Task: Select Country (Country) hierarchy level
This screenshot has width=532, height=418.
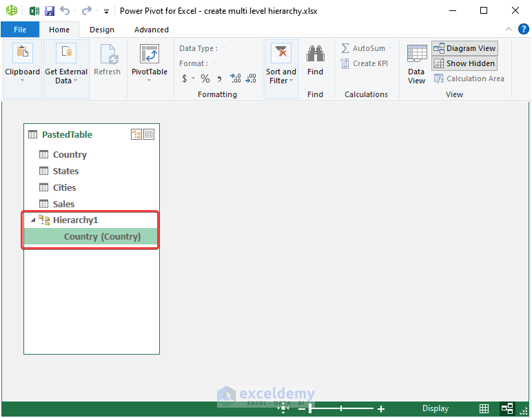Action: point(91,237)
